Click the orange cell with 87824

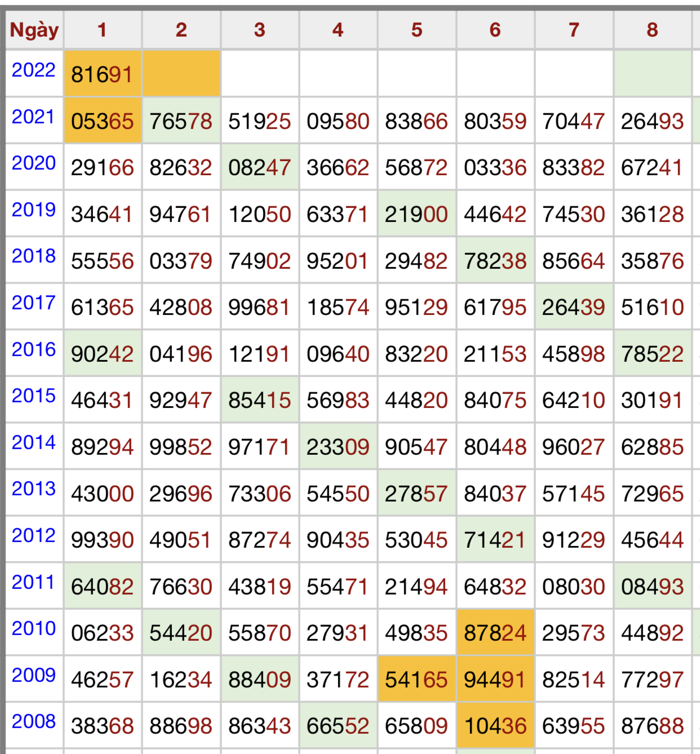pyautogui.click(x=495, y=633)
